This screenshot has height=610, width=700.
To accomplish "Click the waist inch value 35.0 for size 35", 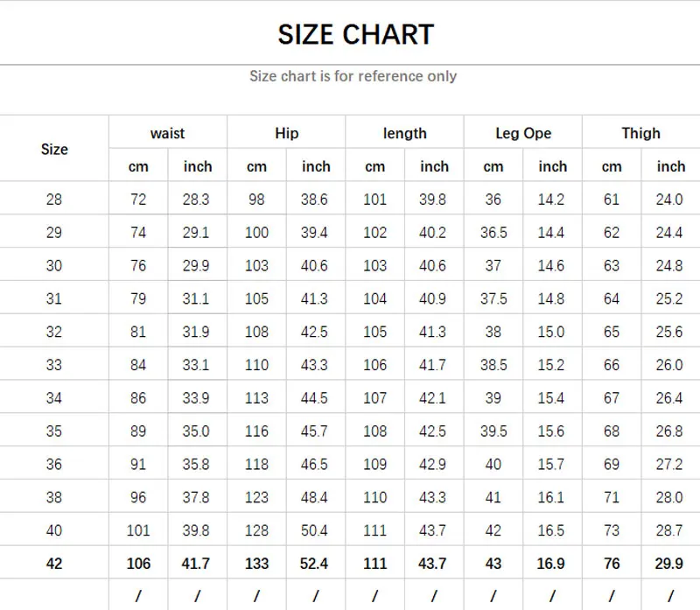I will click(x=197, y=431).
